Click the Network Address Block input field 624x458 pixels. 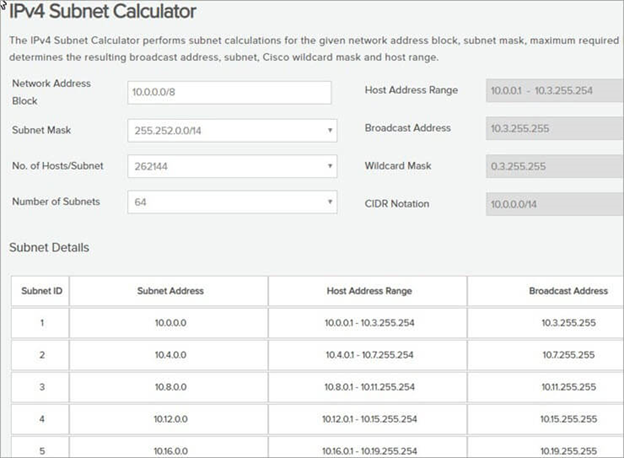coord(230,92)
